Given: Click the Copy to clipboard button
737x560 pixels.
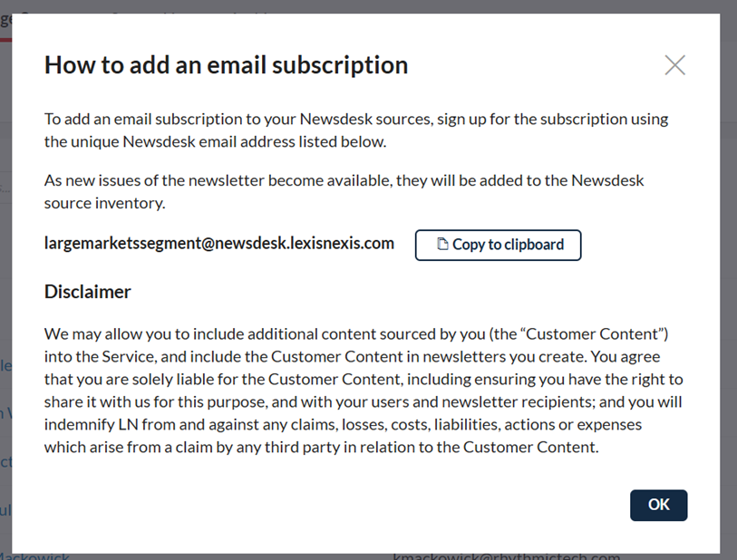Looking at the screenshot, I should click(x=499, y=245).
